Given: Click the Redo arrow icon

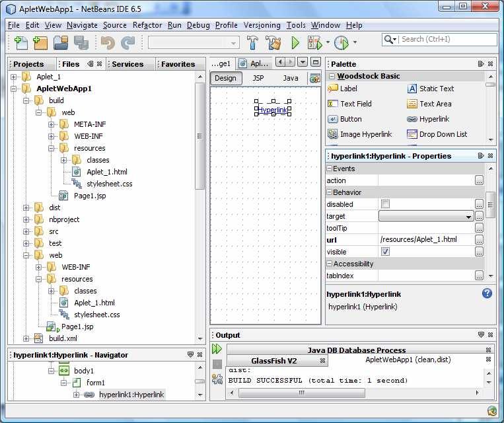Looking at the screenshot, I should pyautogui.click(x=128, y=42).
